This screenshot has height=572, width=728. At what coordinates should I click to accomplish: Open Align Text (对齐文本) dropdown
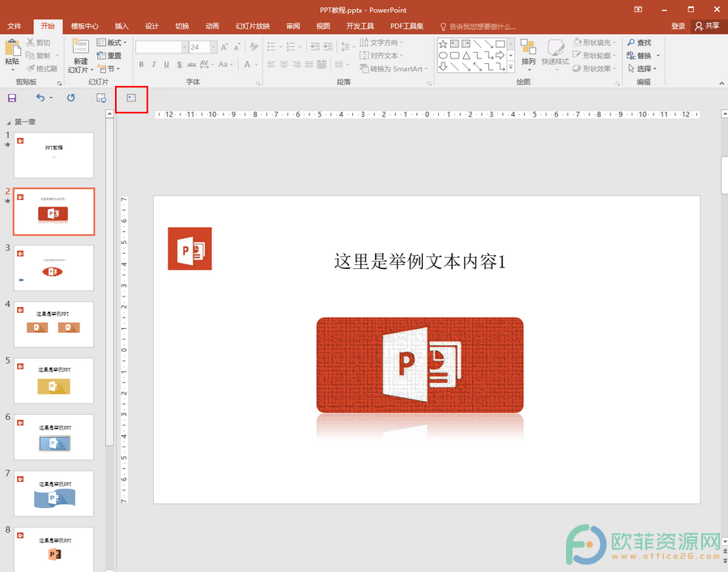381,56
